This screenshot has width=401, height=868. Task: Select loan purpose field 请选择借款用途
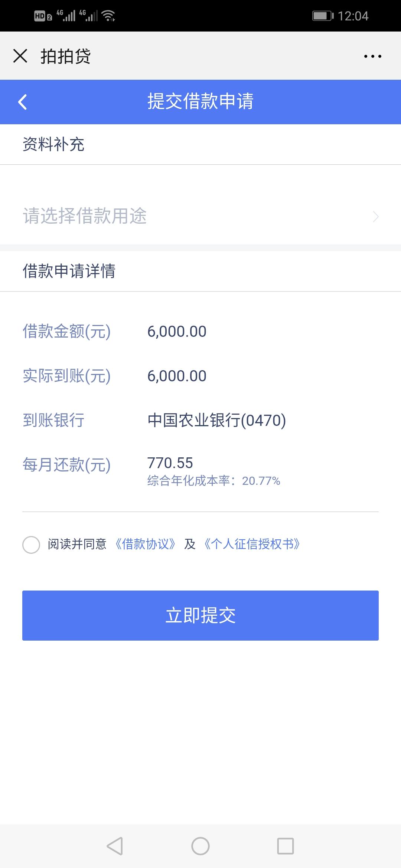(200, 216)
